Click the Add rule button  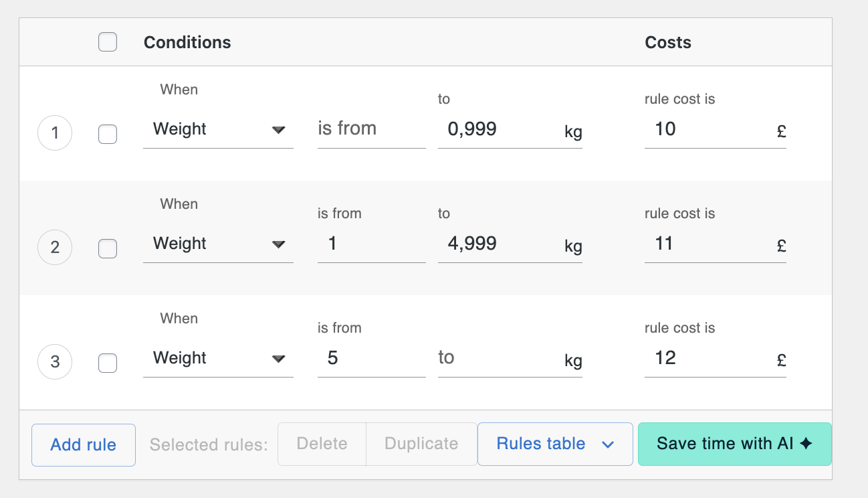click(83, 444)
